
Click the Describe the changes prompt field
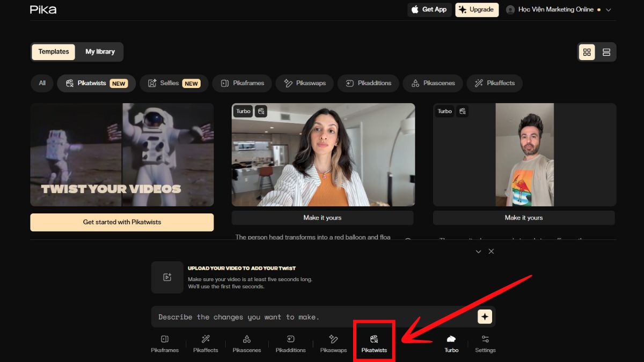(x=313, y=317)
